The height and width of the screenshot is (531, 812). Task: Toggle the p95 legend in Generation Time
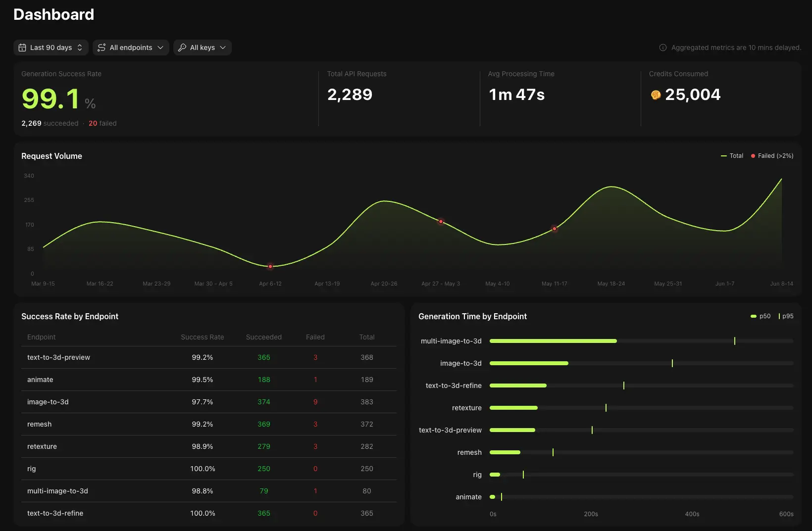coord(786,316)
